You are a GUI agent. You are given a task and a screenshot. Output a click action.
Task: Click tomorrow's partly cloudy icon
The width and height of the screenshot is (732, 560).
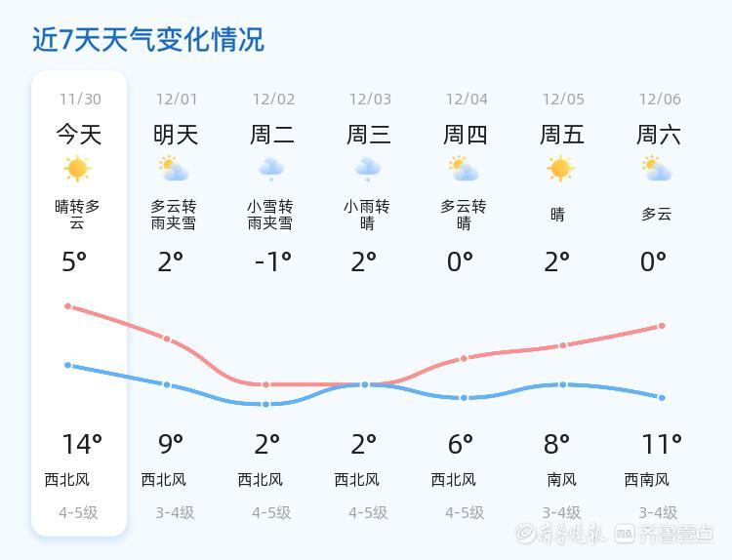175,169
